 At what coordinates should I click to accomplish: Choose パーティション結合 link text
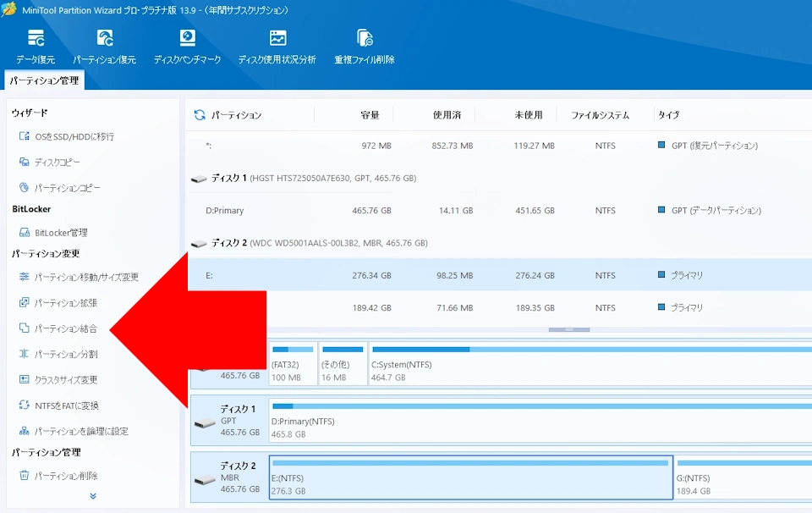pyautogui.click(x=66, y=328)
